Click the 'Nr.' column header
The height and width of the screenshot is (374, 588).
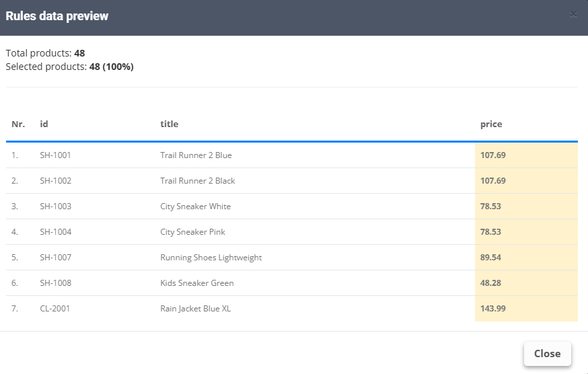[18, 124]
